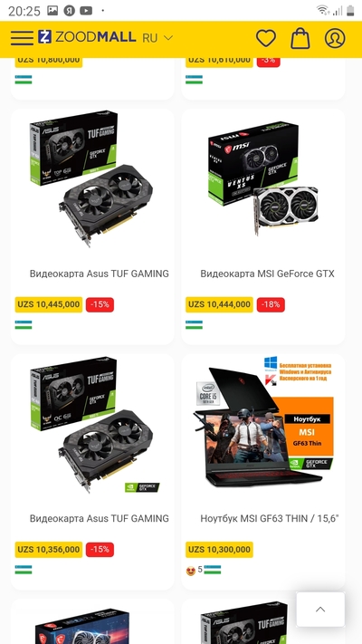Tap the UZS 10,444,000 price tag
Viewport: 362px width, 644px height.
click(219, 304)
